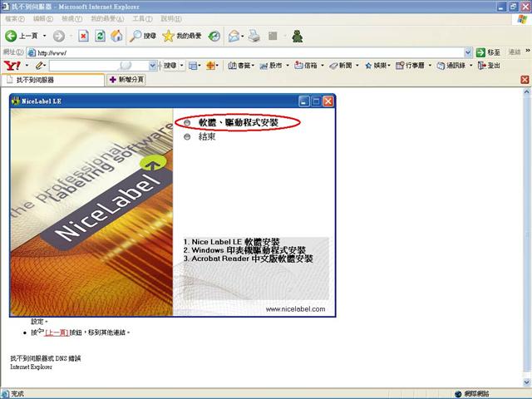Open the 編輯(E) menu

43,18
